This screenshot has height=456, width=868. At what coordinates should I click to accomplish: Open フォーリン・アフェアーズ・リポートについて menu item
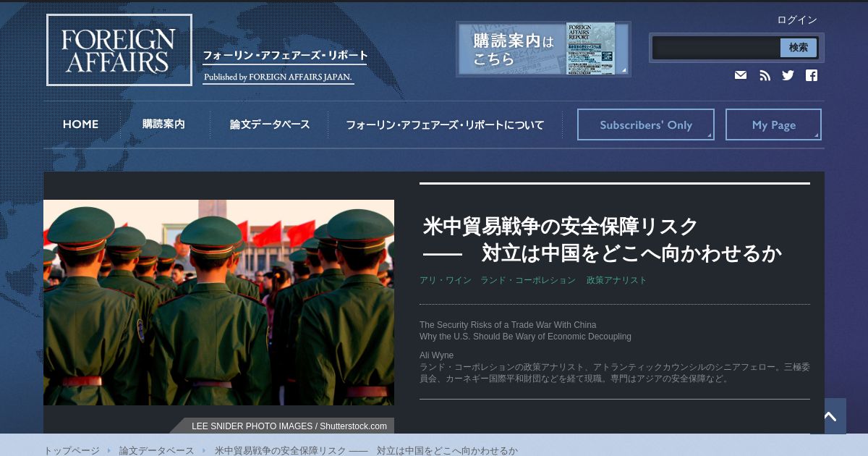pyautogui.click(x=445, y=124)
